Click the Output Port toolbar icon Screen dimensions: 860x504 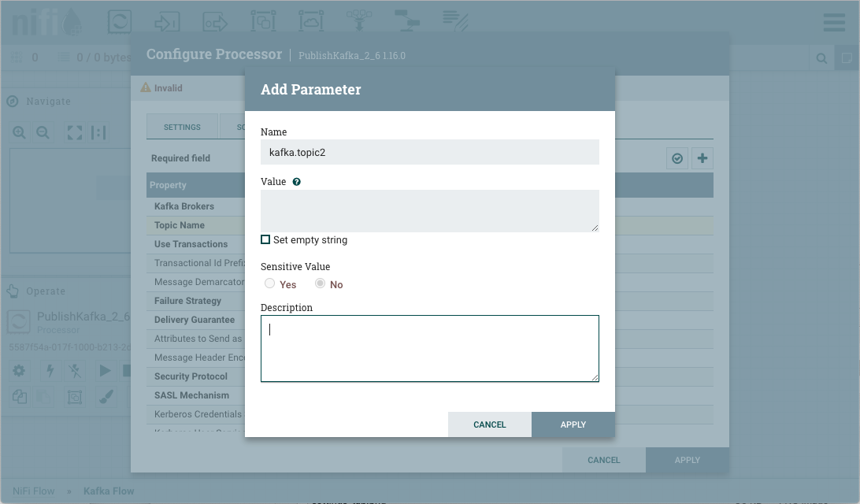215,22
